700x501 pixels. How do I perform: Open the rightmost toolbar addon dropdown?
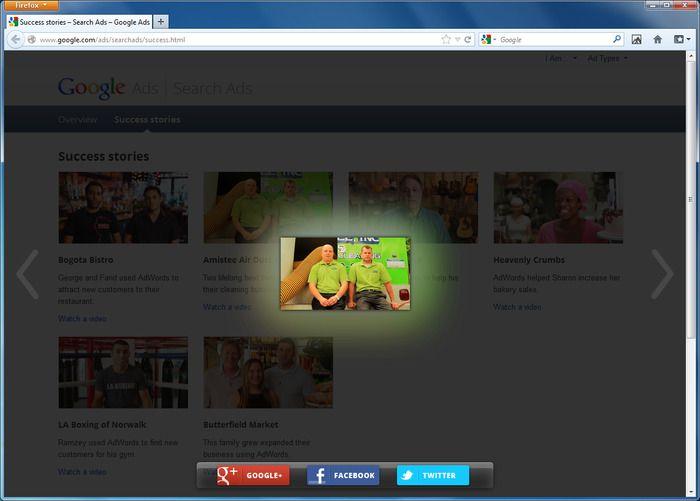[x=682, y=39]
